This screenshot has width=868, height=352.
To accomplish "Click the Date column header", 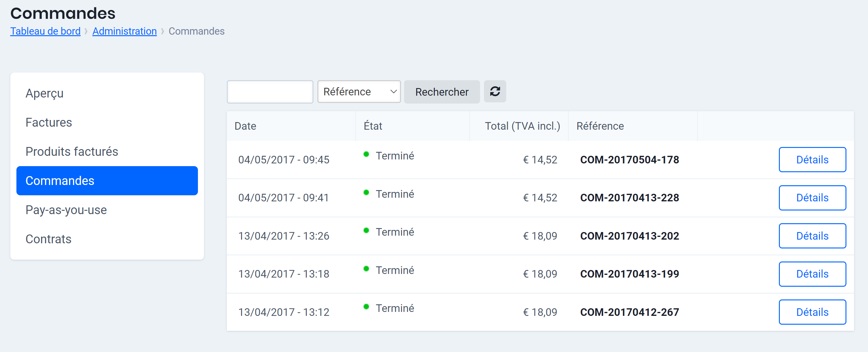I will (245, 126).
